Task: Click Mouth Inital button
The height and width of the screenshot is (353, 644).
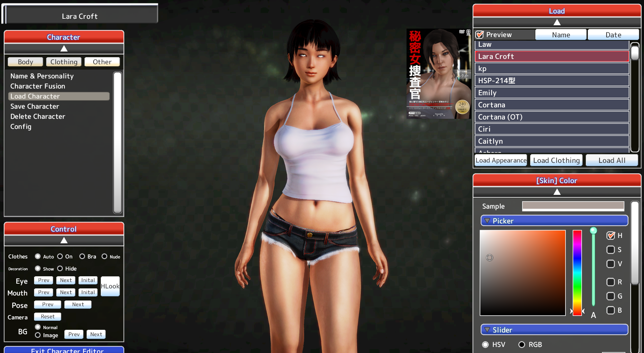Action: point(88,292)
